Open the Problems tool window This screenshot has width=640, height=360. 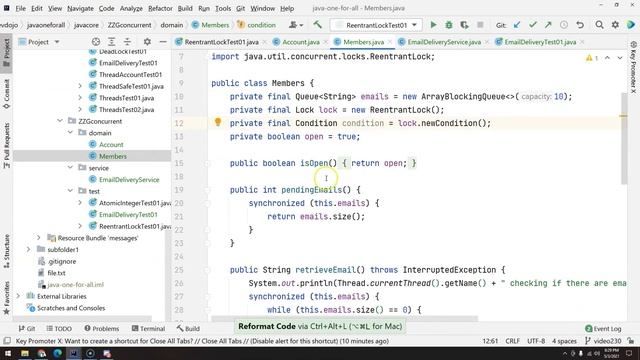coord(102,328)
